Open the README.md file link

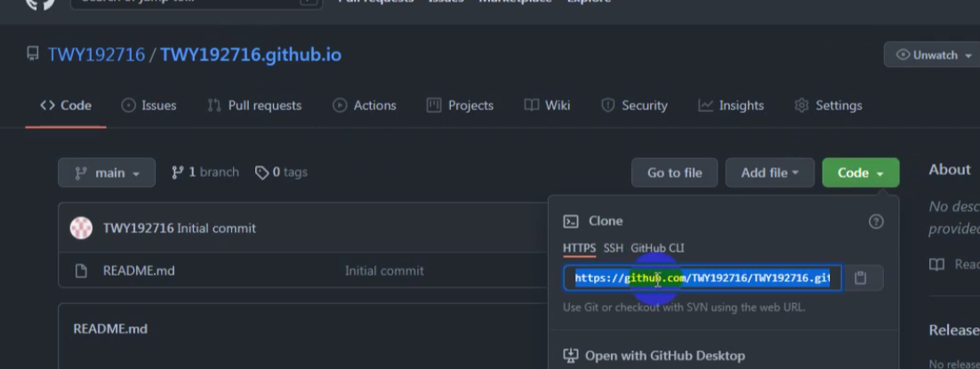[x=139, y=271]
